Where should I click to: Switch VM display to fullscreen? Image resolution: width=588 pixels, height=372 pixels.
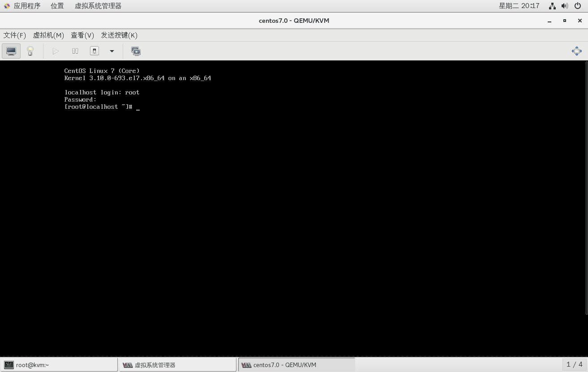[x=576, y=51]
